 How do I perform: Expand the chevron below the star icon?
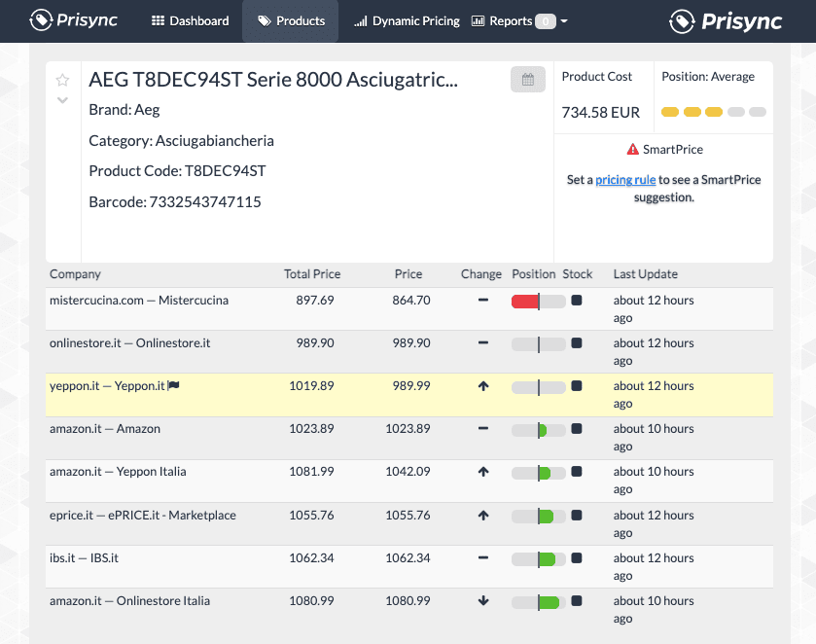(62, 100)
